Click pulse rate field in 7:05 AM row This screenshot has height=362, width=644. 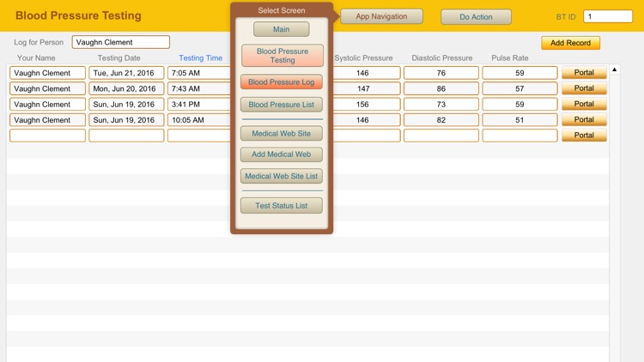(x=519, y=73)
